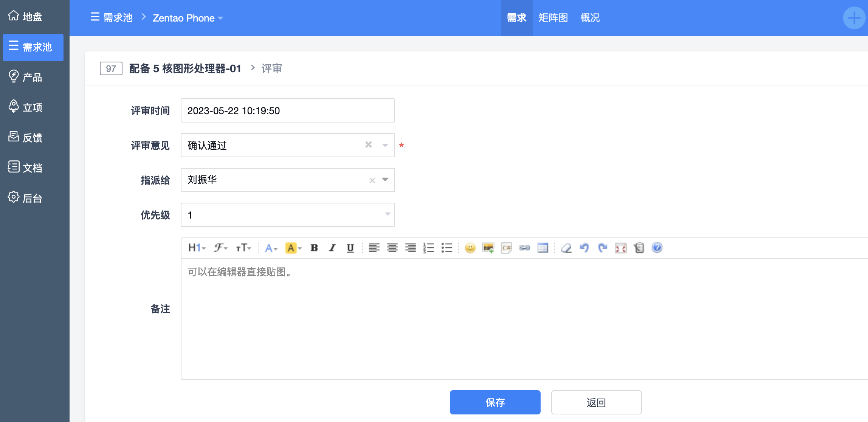Insert a table into the note
Screen dimensions: 868x422
(x=542, y=248)
